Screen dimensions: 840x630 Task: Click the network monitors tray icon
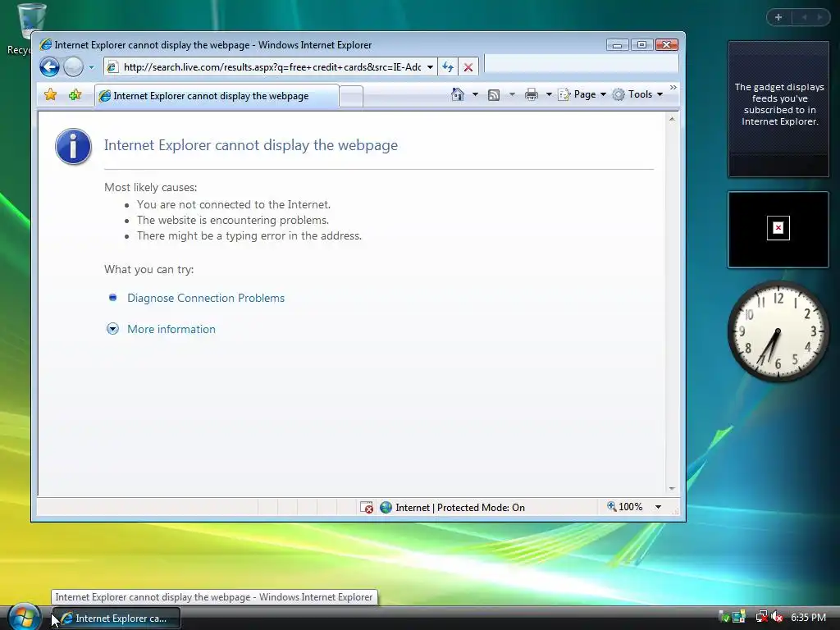click(739, 617)
